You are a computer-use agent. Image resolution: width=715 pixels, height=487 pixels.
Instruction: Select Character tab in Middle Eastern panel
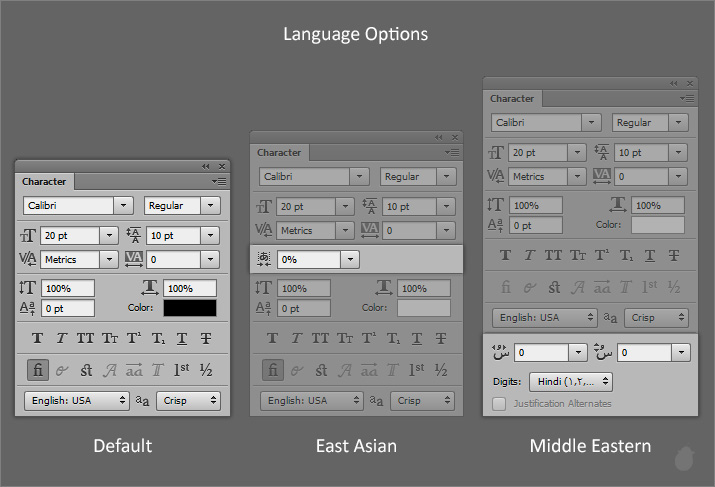pos(512,98)
